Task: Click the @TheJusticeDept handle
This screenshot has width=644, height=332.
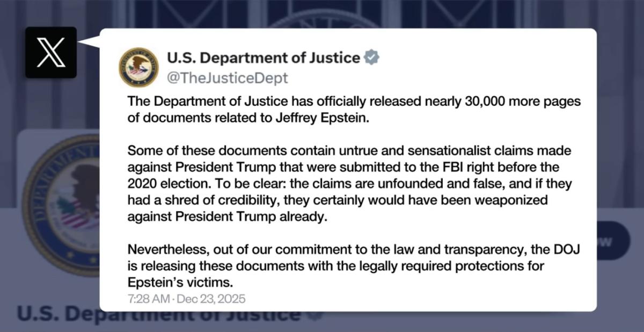Action: point(228,78)
